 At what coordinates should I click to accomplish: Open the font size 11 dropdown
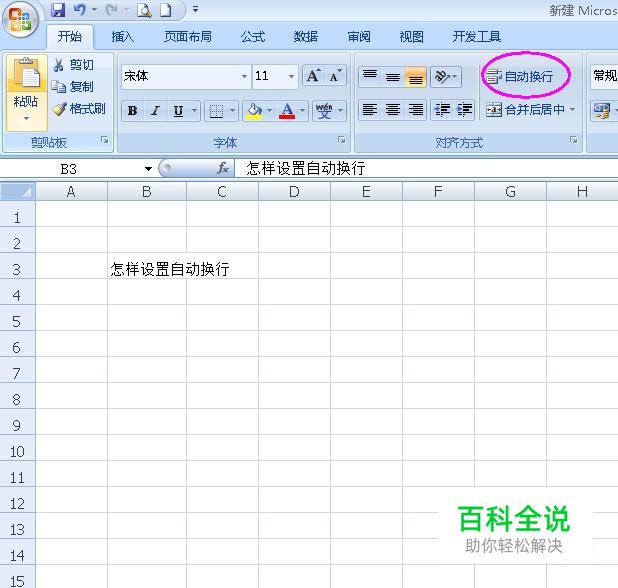coord(291,76)
